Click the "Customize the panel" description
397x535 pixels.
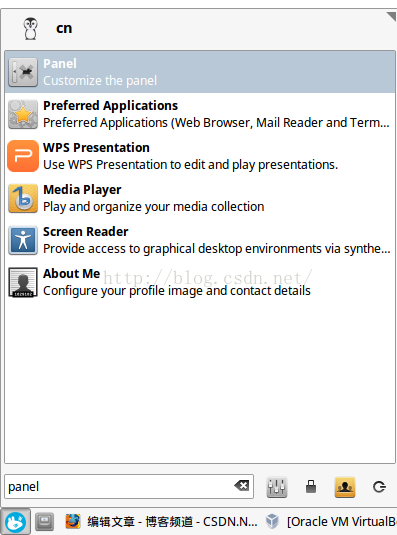click(x=100, y=81)
